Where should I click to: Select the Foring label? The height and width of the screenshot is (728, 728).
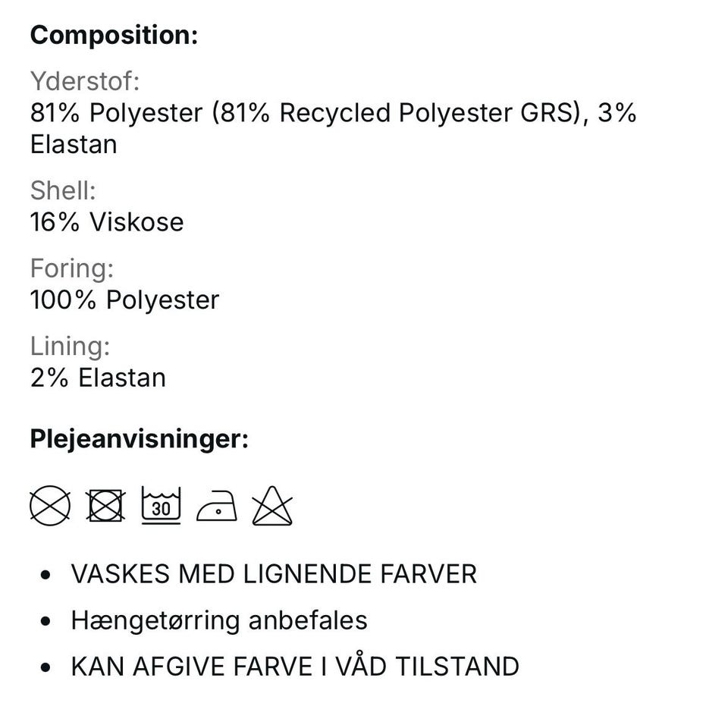click(72, 268)
